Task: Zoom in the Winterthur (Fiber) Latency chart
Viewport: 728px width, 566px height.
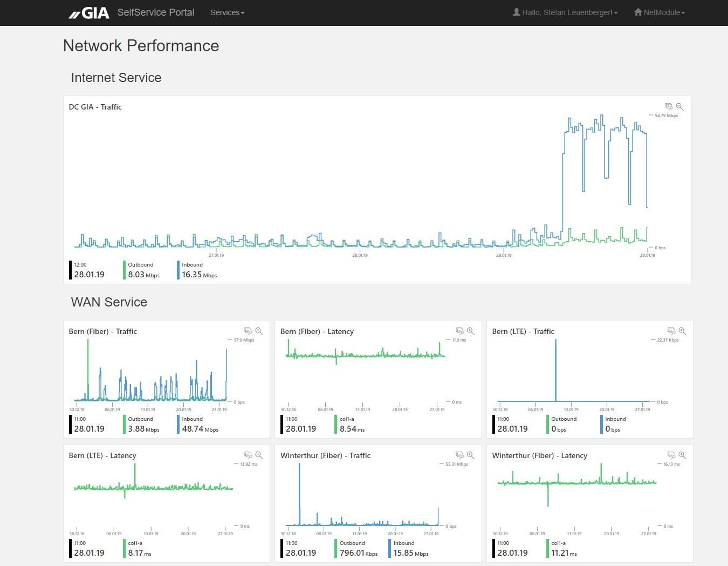Action: [682, 455]
